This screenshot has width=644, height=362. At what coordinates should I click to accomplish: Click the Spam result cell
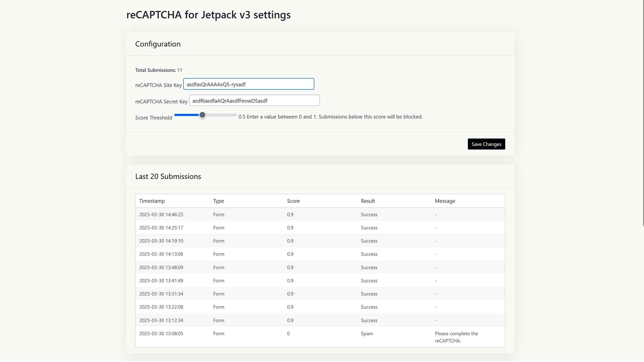click(367, 334)
